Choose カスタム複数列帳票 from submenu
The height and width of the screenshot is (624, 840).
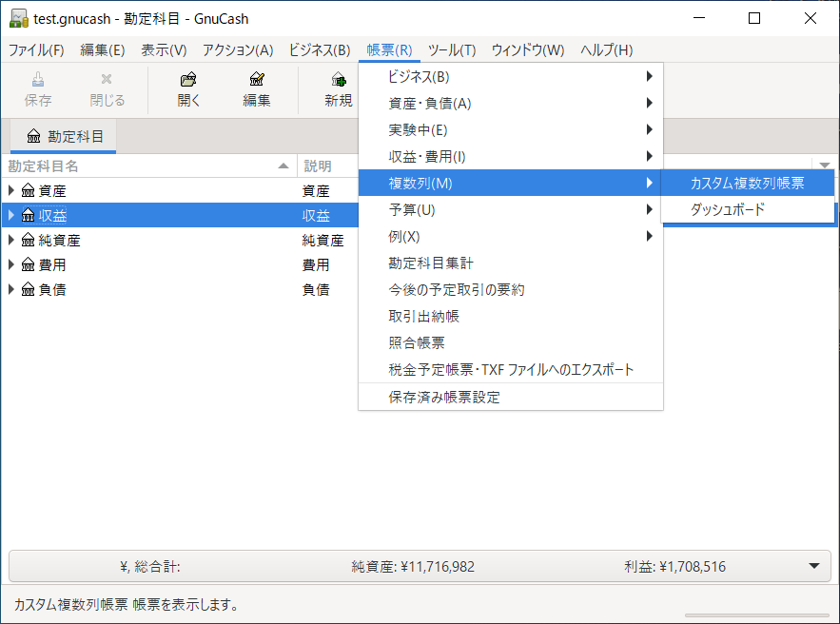748,183
